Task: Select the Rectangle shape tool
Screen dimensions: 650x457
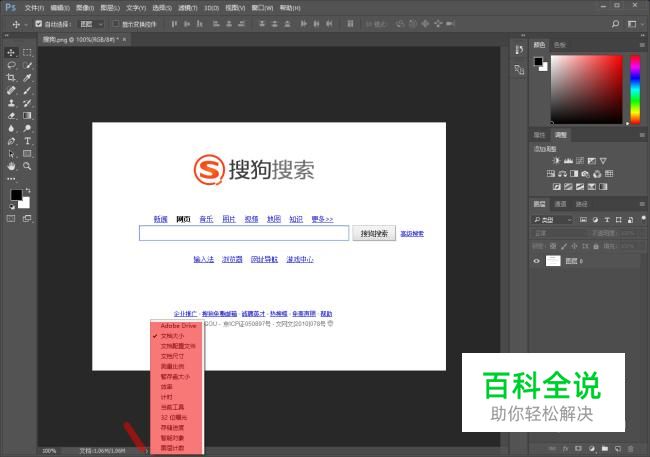Action: [27, 153]
